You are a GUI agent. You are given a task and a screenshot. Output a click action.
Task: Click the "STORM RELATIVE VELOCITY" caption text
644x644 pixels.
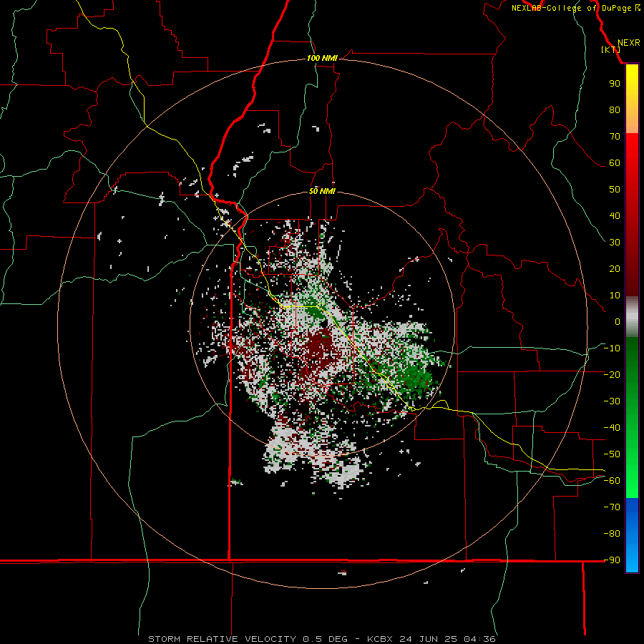pos(223,639)
